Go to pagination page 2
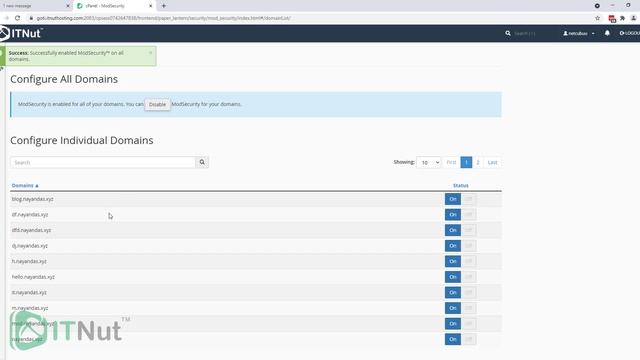The width and height of the screenshot is (640, 360). pyautogui.click(x=478, y=162)
